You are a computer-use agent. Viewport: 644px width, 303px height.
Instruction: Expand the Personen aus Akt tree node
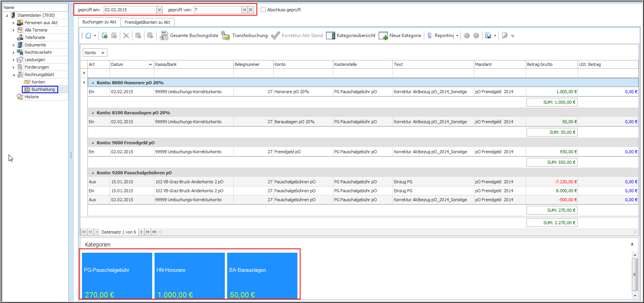pyautogui.click(x=13, y=23)
